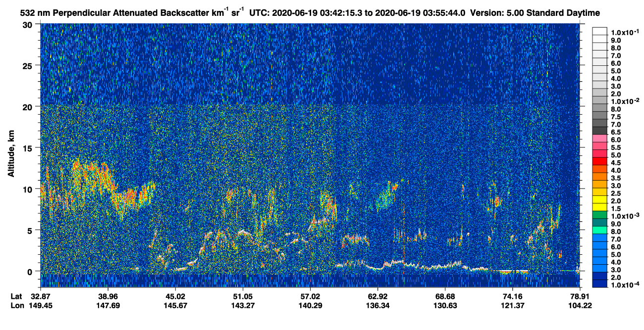
Task: Select latitude value 32.87
Action: (41, 296)
